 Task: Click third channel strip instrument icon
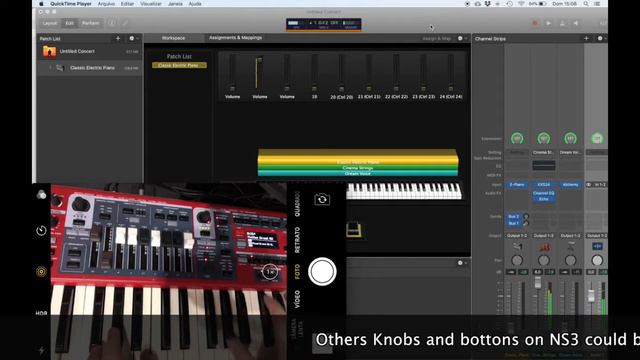(570, 247)
